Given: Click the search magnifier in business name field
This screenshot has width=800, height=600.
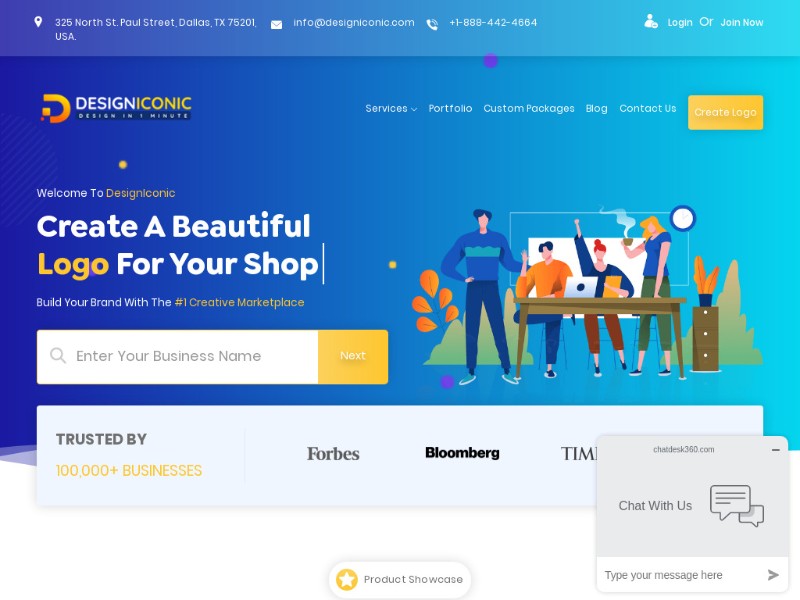Looking at the screenshot, I should click(x=58, y=356).
